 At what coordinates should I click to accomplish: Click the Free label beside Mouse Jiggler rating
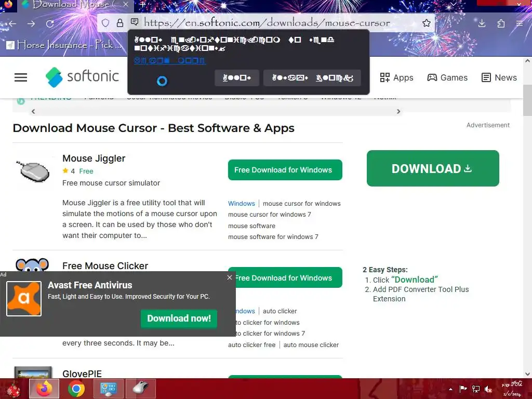tap(86, 171)
